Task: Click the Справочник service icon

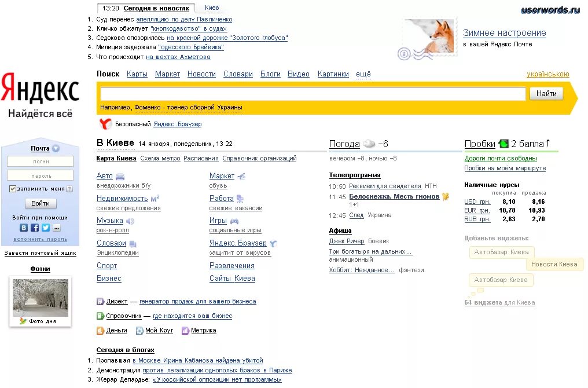Action: [x=100, y=316]
